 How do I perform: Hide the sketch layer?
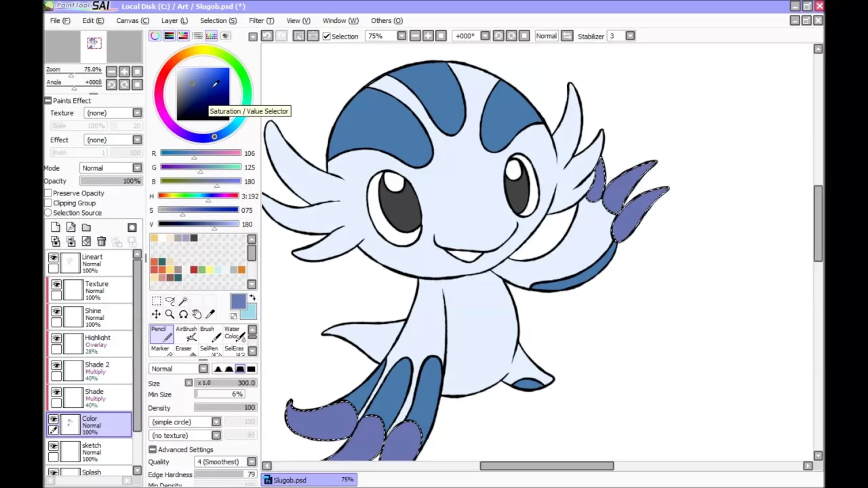click(x=54, y=446)
